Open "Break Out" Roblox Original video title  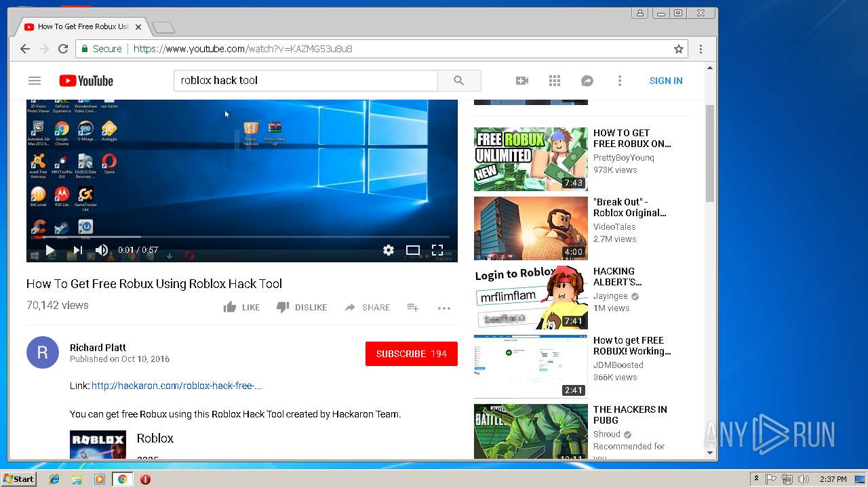tap(630, 207)
